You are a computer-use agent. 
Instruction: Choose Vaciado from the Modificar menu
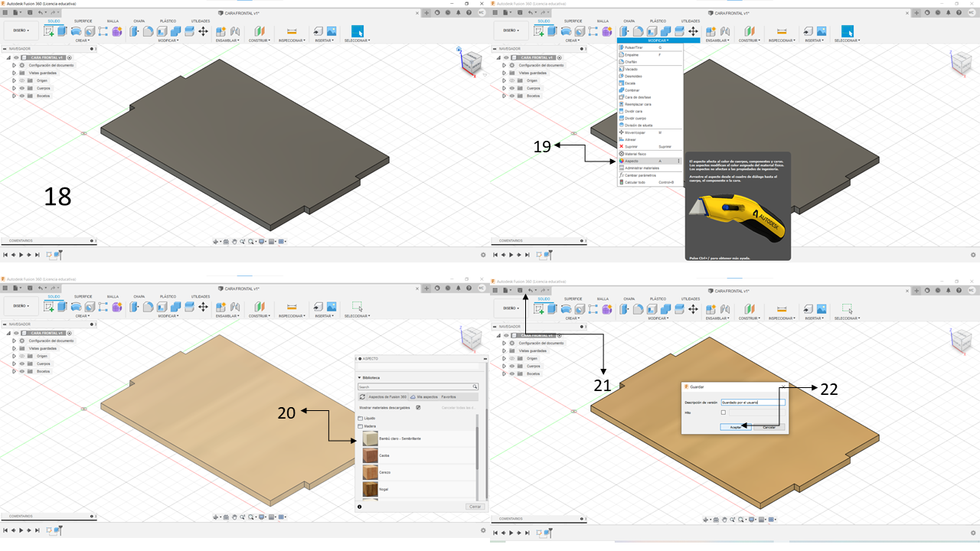[x=649, y=69]
